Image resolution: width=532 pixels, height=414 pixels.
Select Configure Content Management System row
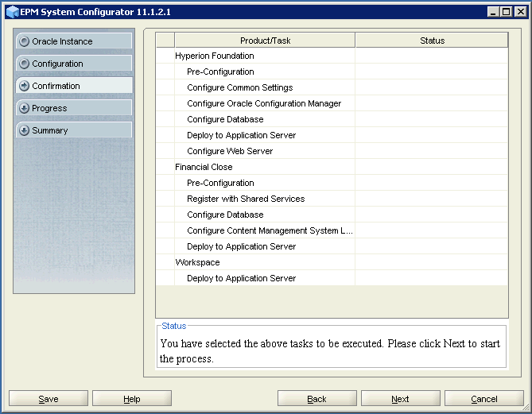[x=332, y=230]
